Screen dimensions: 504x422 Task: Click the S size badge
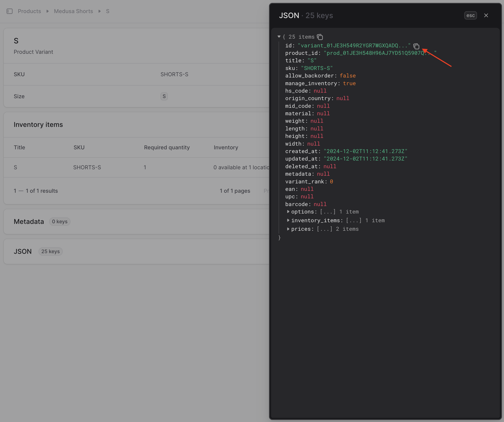click(164, 96)
